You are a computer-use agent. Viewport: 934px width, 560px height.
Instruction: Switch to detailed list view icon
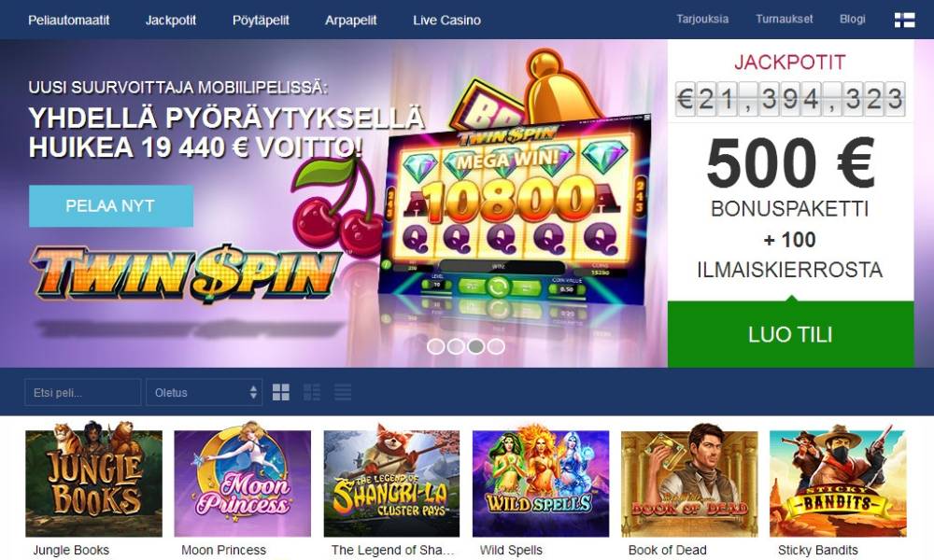[312, 392]
